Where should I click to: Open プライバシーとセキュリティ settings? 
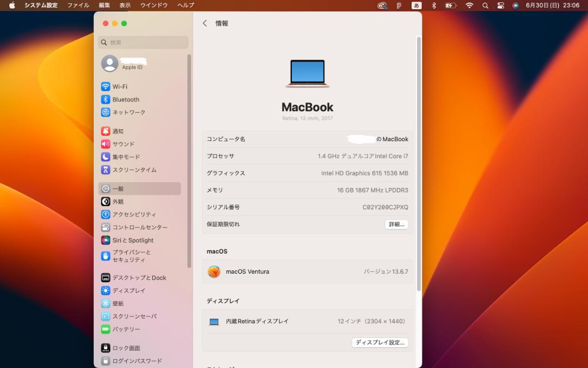(139, 256)
